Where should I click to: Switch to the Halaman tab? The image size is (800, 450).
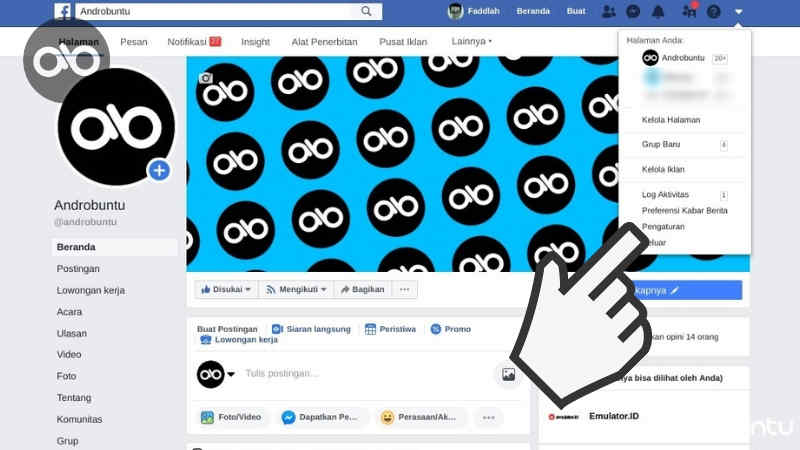coord(79,42)
